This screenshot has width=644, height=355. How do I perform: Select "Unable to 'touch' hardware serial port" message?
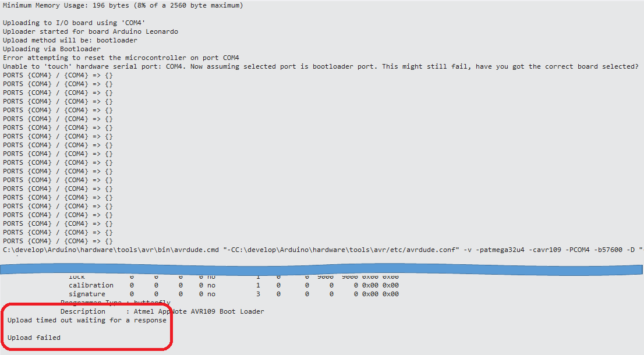coord(321,66)
